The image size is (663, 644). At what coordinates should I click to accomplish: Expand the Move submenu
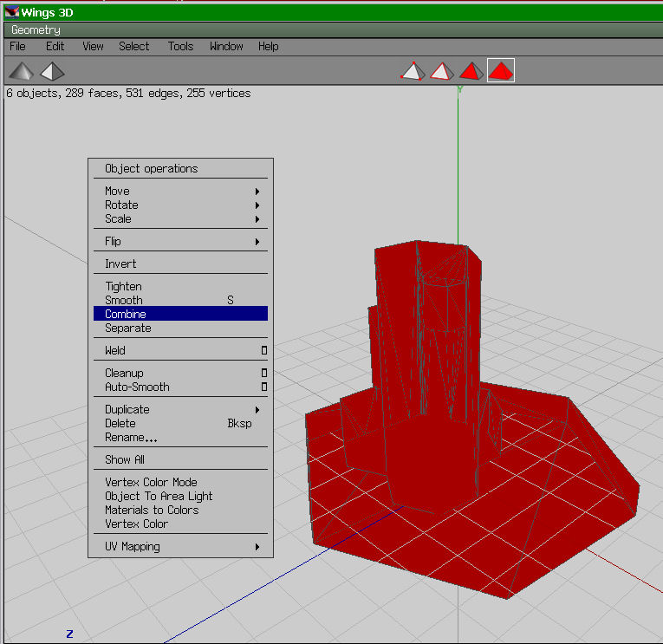click(x=180, y=191)
